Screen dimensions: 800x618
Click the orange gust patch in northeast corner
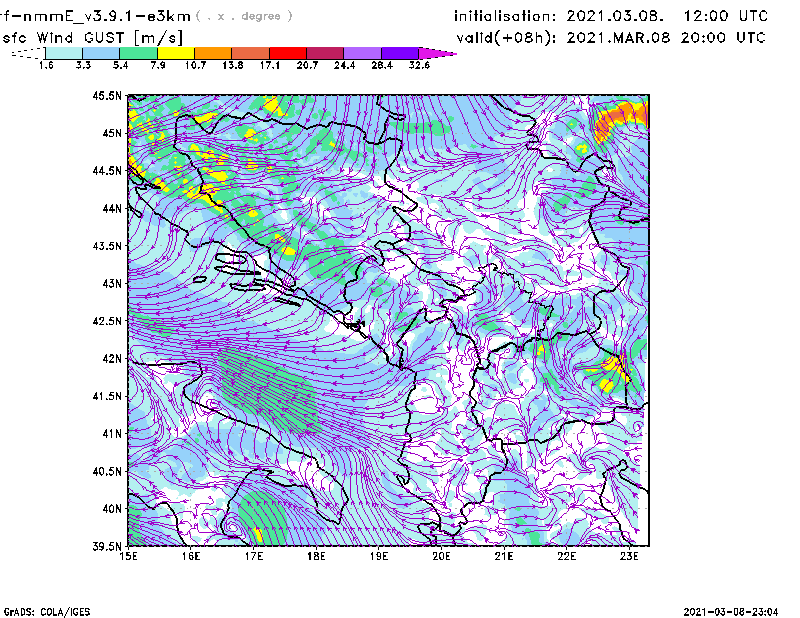click(x=620, y=120)
